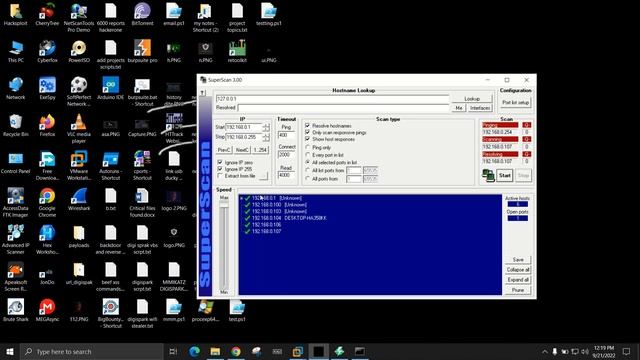Open the PowerISO desktop icon
Screen dimensions: 640x360
[x=79, y=51]
